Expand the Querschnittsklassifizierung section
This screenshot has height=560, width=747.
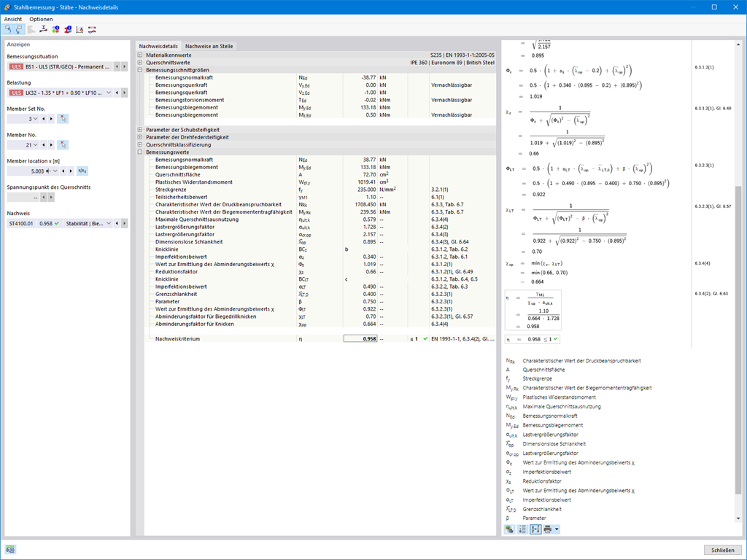click(140, 145)
